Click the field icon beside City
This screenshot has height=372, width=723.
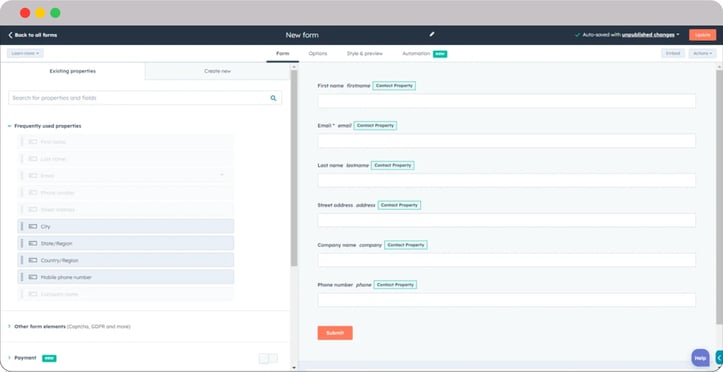click(33, 226)
